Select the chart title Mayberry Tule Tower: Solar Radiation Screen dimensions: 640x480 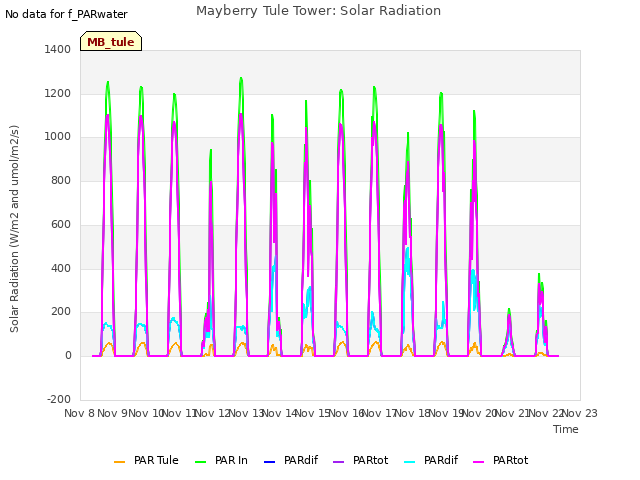coord(318,11)
